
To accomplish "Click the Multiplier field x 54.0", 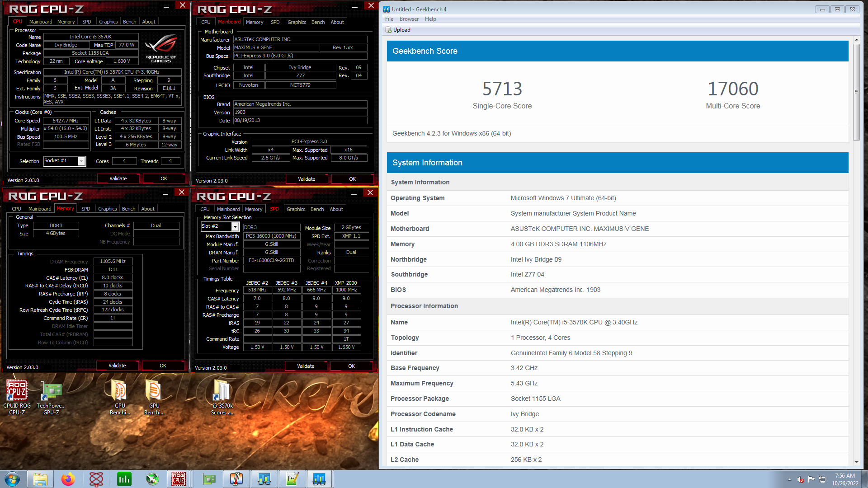I will click(66, 129).
